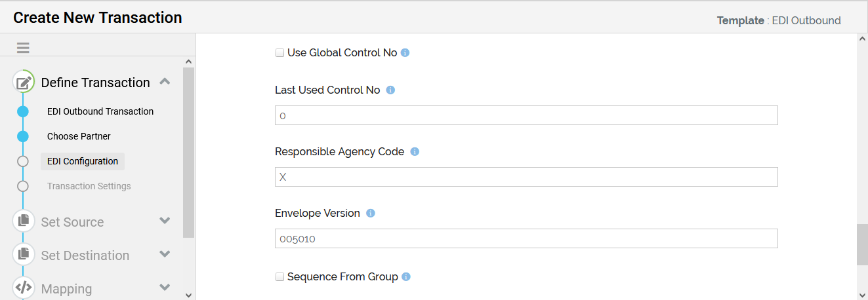The image size is (868, 300).
Task: Open the EDI Outbound Transaction step
Action: [x=100, y=111]
